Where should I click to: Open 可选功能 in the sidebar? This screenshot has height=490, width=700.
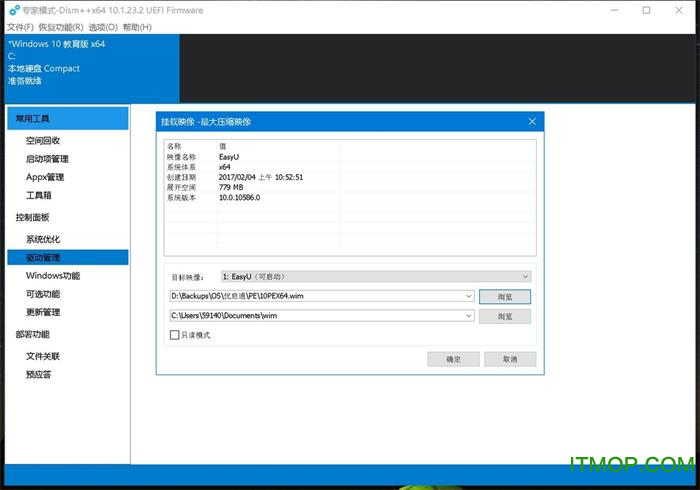[x=43, y=294]
